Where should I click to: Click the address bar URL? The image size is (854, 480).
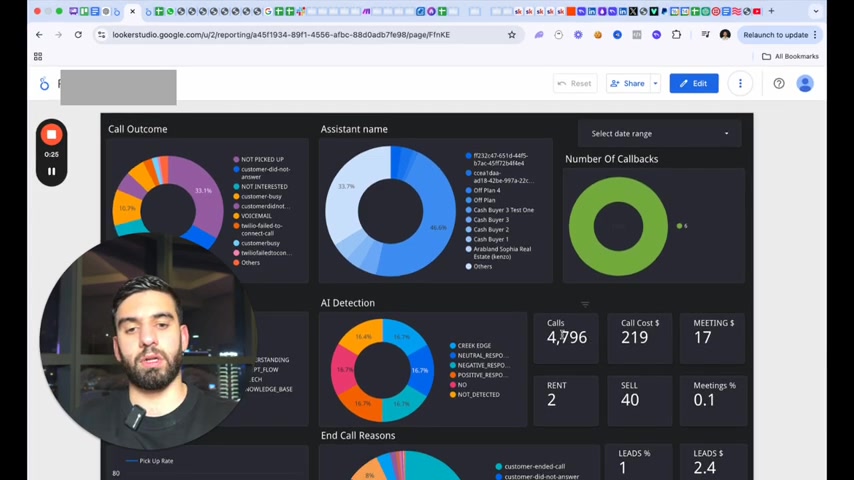pos(281,35)
